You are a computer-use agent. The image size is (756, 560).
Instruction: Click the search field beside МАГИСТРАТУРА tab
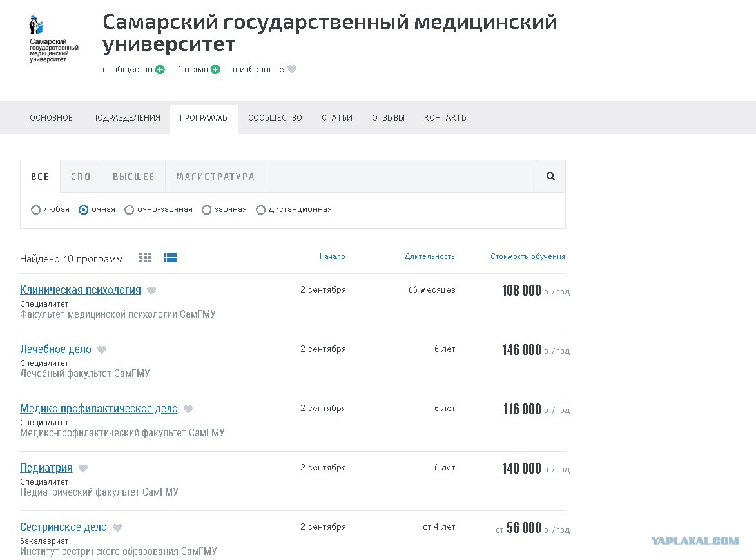[401, 177]
